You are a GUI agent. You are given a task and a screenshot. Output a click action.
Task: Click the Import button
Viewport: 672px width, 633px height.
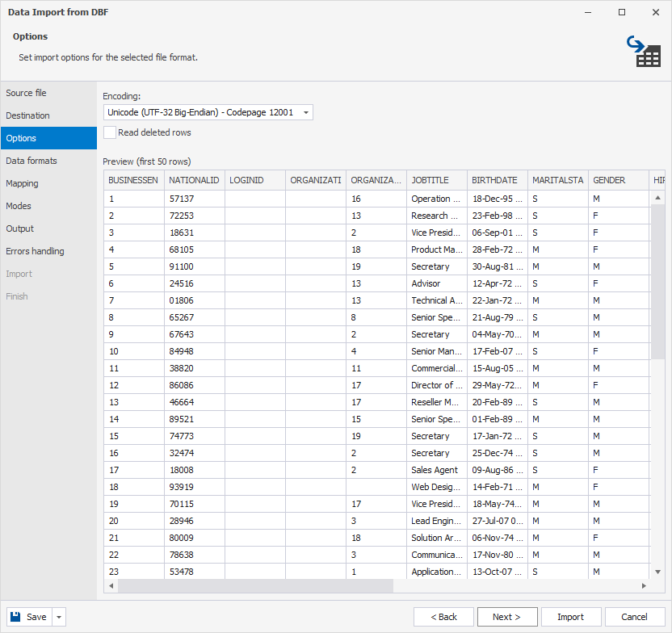point(571,617)
